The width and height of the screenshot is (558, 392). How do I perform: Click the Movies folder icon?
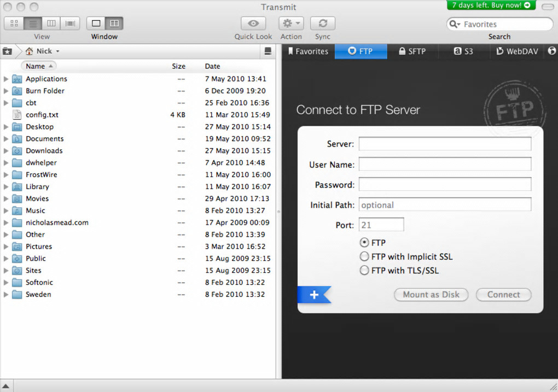click(x=17, y=199)
